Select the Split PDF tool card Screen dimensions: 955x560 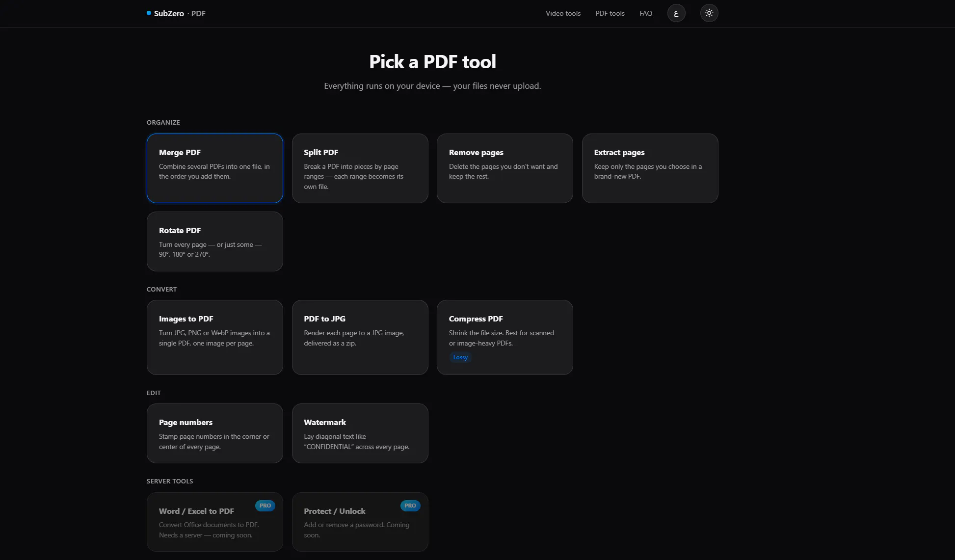tap(360, 168)
